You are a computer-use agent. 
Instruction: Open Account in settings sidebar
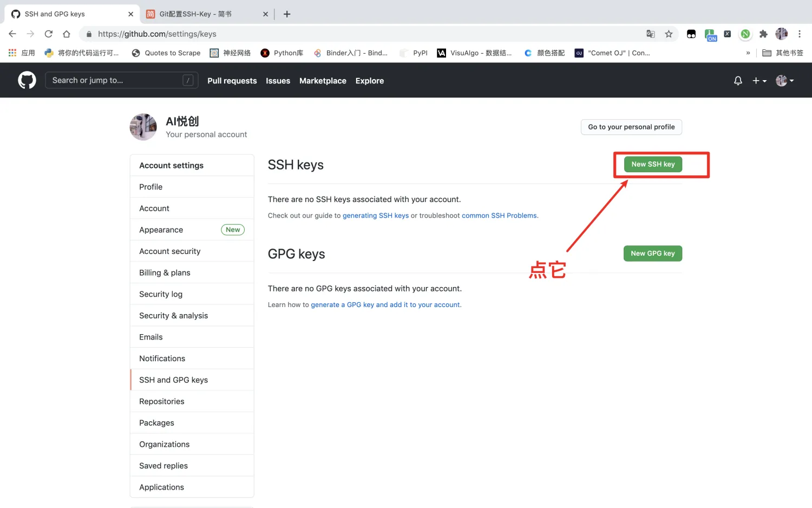192,209
